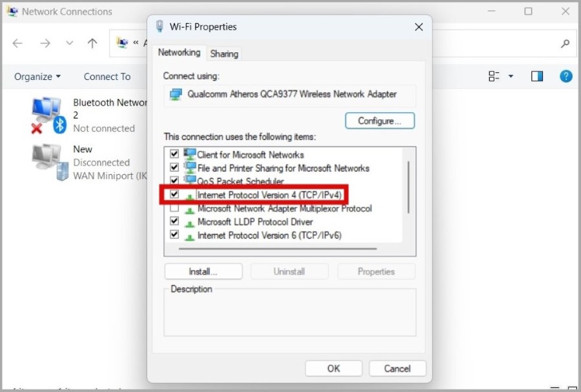The height and width of the screenshot is (392, 581).
Task: Go forward in Network Connections window
Action: pyautogui.click(x=45, y=44)
